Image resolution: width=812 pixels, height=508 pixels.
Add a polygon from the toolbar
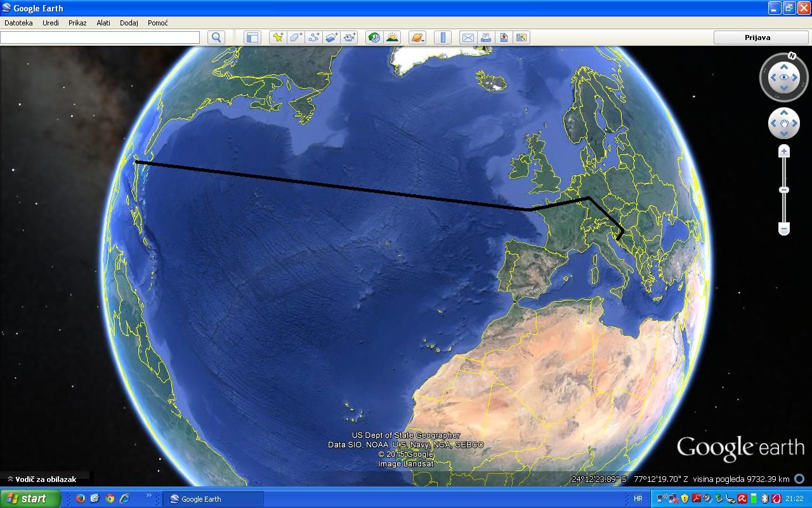[296, 37]
